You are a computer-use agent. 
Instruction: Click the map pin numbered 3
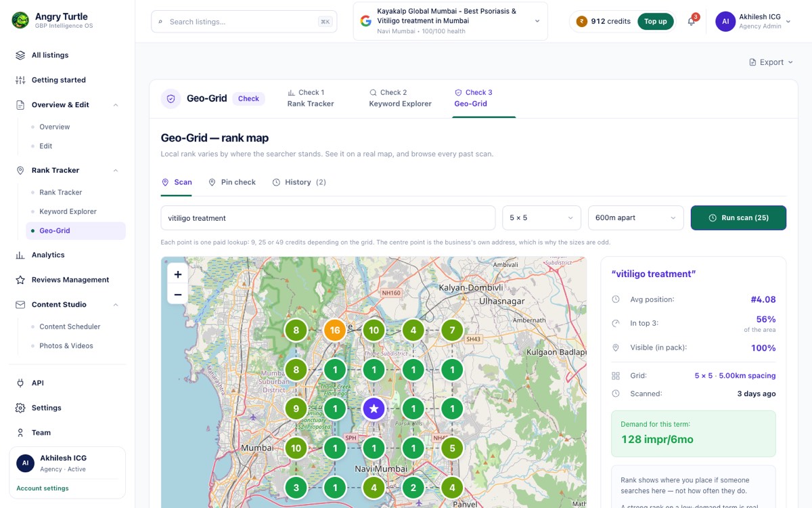pos(296,487)
